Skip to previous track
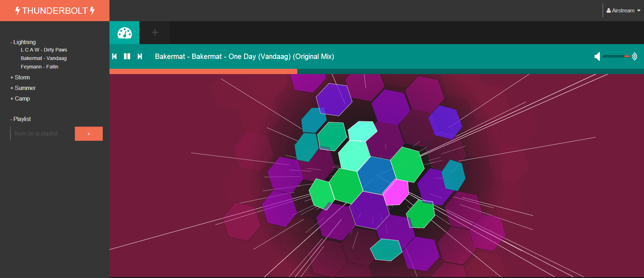The image size is (644, 278). [x=114, y=56]
